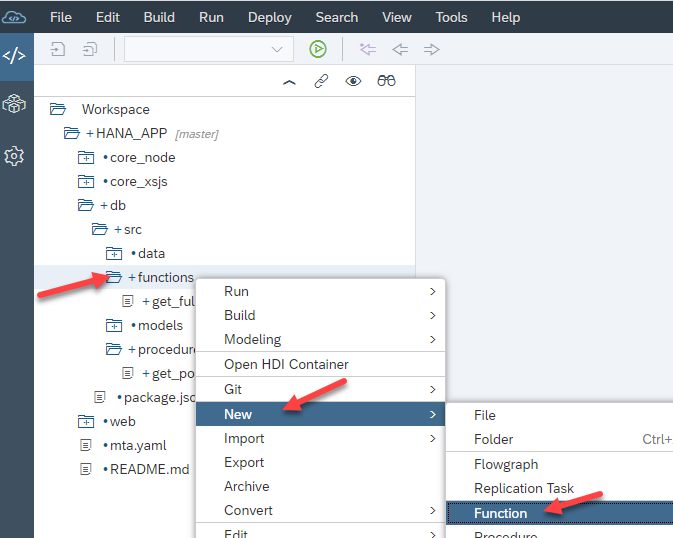Image resolution: width=673 pixels, height=538 pixels.
Task: Click the last edit location icon
Action: point(368,49)
